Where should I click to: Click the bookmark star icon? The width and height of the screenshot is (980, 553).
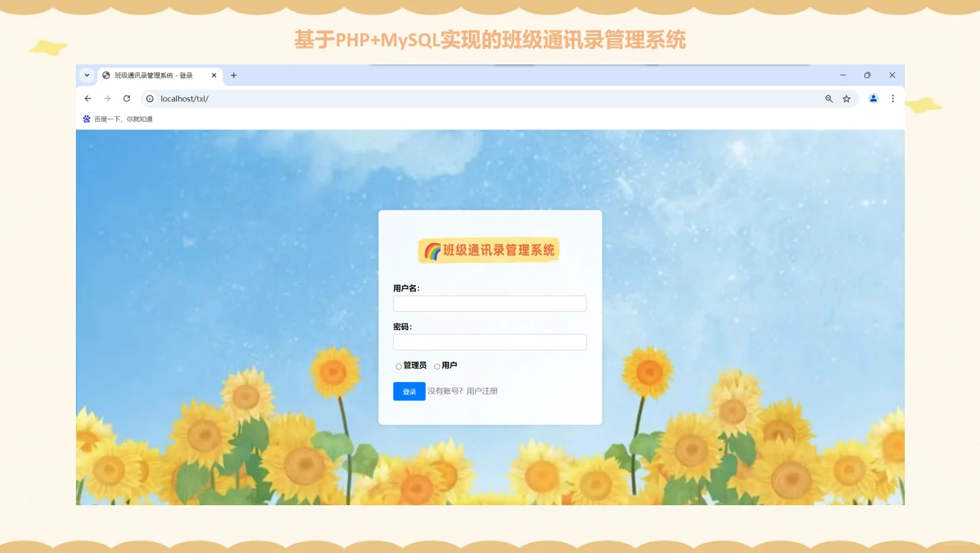click(846, 98)
